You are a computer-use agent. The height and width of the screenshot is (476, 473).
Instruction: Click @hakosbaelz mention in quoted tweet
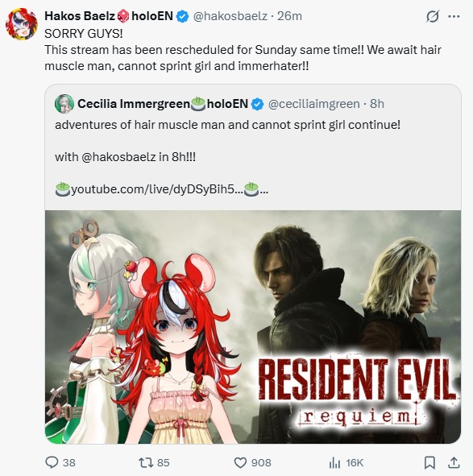118,157
